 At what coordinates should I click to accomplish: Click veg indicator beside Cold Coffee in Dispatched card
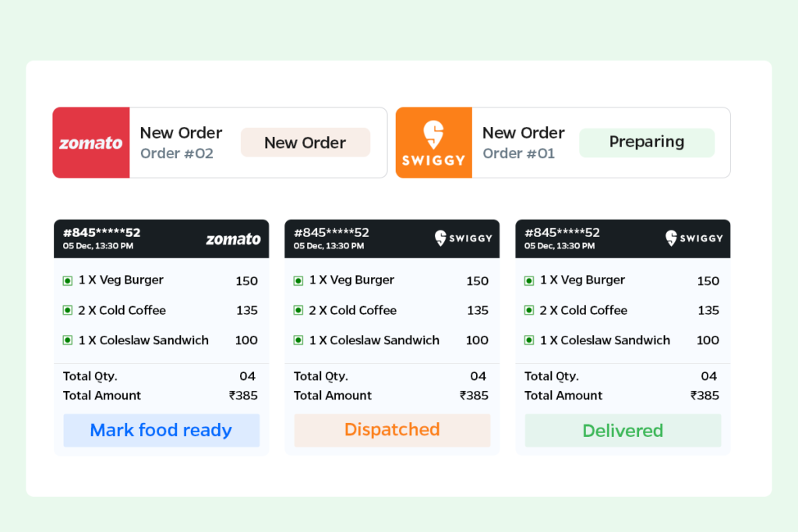tap(298, 310)
